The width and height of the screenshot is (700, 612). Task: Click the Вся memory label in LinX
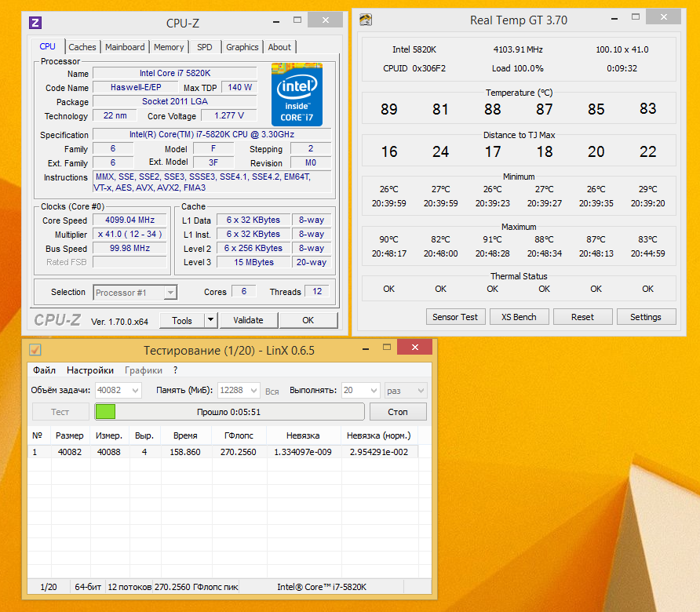coord(272,391)
